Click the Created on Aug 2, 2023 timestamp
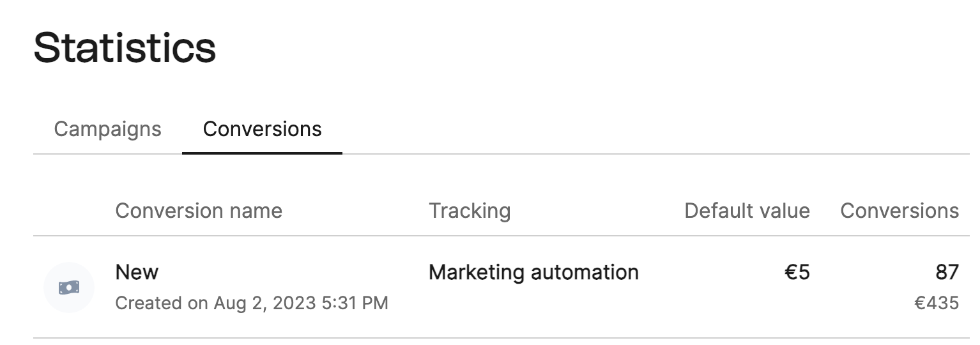This screenshot has width=980, height=345. (252, 302)
